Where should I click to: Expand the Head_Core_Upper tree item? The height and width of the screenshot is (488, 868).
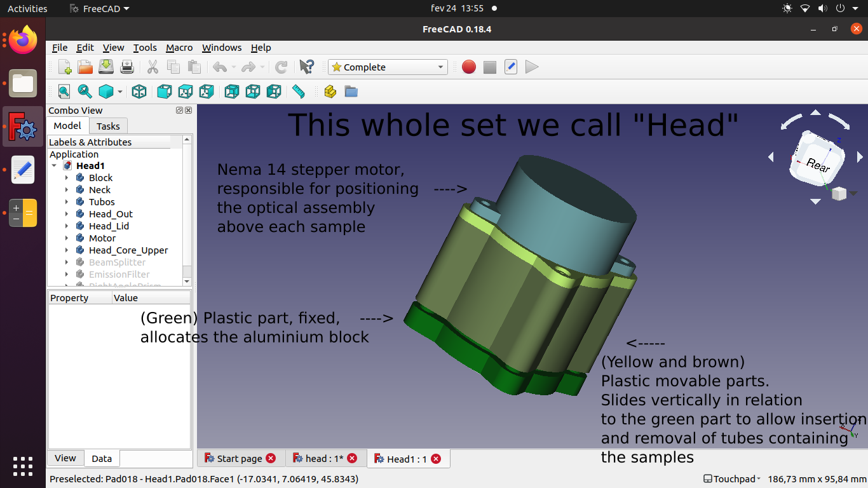pyautogui.click(x=67, y=250)
